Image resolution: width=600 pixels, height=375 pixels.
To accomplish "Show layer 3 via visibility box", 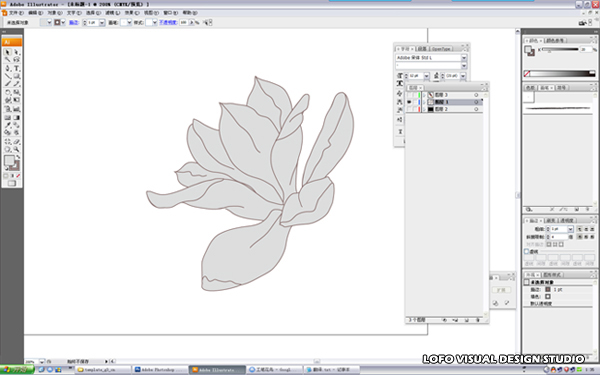I will [409, 95].
